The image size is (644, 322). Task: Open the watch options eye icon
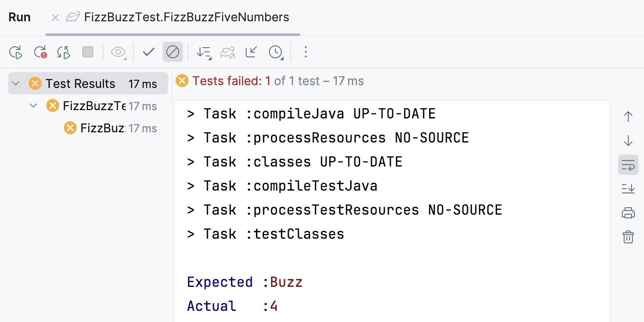pos(118,52)
